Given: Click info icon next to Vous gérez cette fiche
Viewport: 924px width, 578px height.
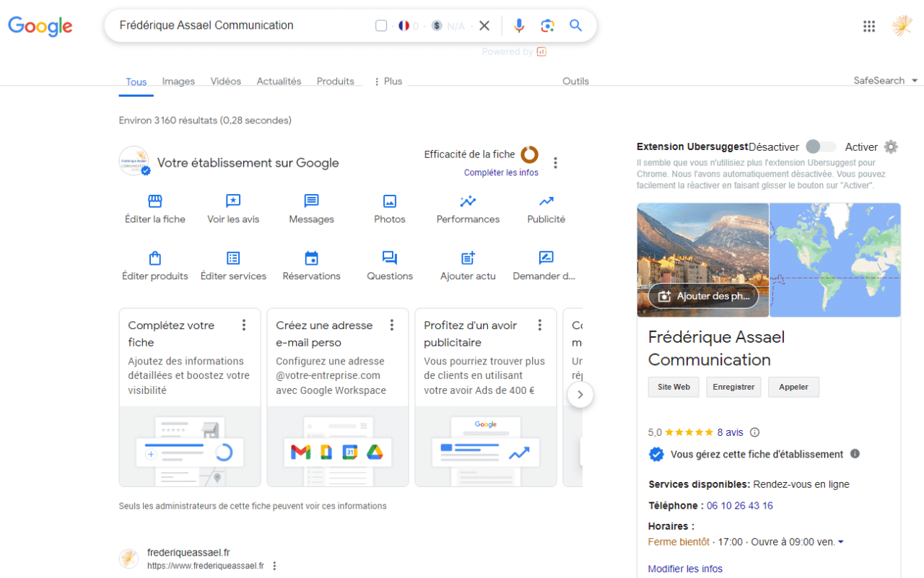Looking at the screenshot, I should (855, 454).
